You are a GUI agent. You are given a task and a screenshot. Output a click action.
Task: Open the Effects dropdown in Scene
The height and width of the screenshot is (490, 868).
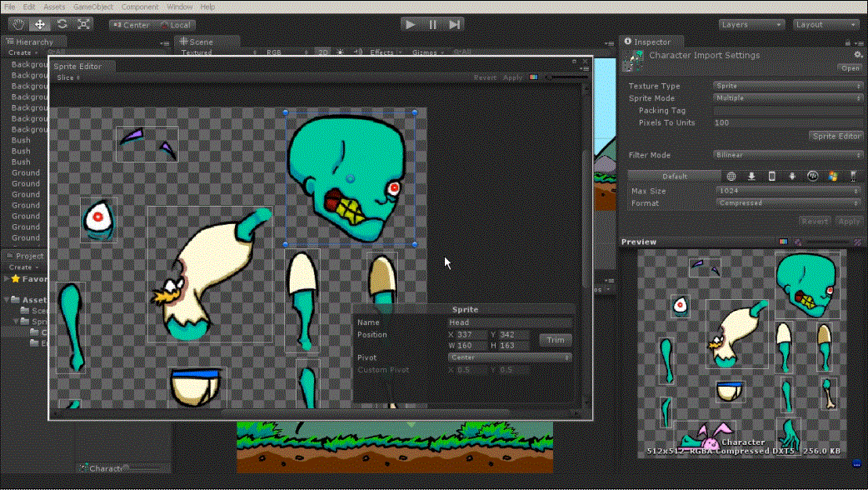(386, 52)
